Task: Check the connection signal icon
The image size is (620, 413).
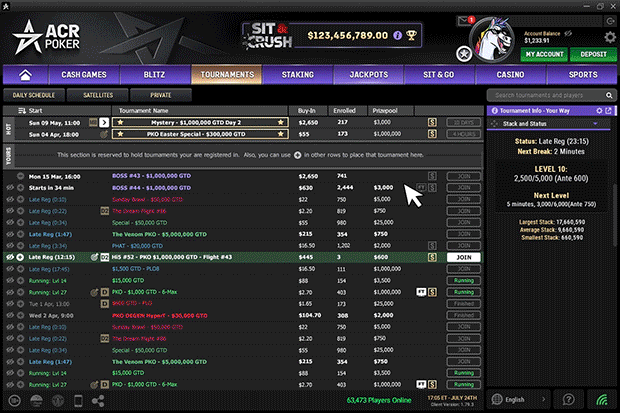Action: (x=602, y=400)
